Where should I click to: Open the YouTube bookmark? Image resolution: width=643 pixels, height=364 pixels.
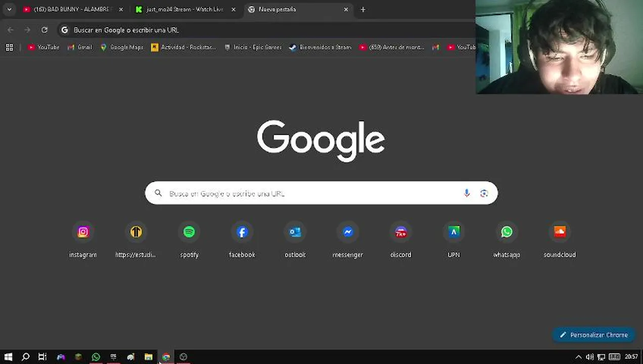click(x=43, y=47)
